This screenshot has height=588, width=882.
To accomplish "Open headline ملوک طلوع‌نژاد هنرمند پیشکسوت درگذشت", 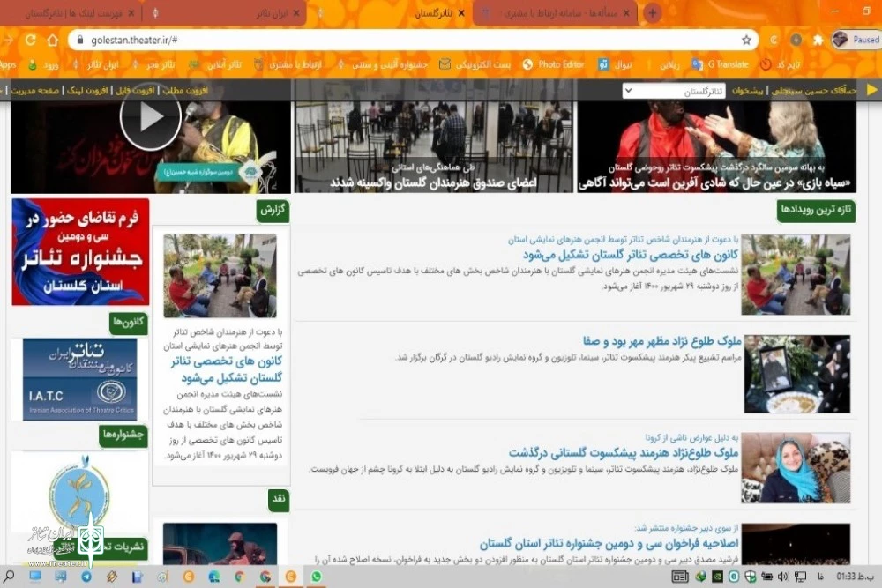I will [624, 452].
